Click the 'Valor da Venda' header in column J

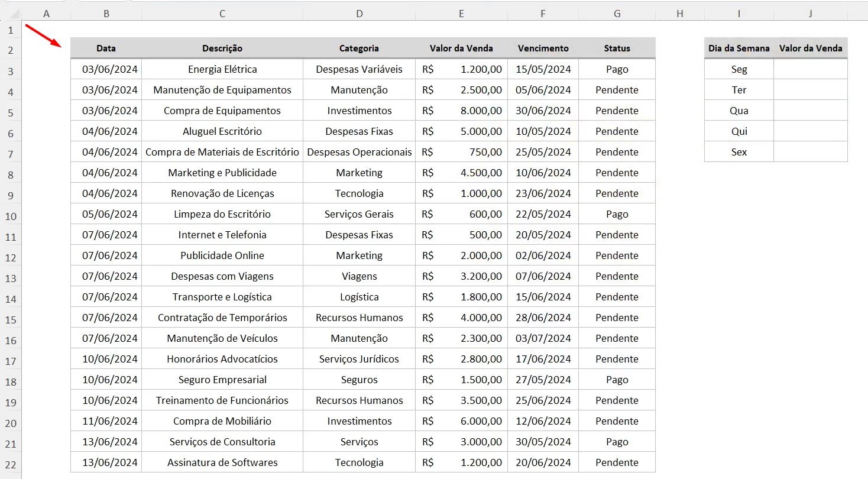tap(811, 48)
